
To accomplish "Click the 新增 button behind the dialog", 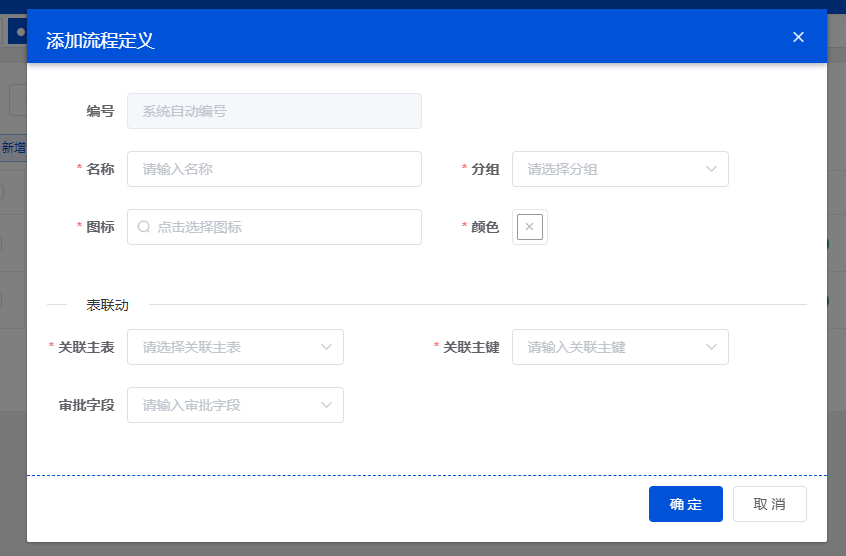I will tap(13, 147).
